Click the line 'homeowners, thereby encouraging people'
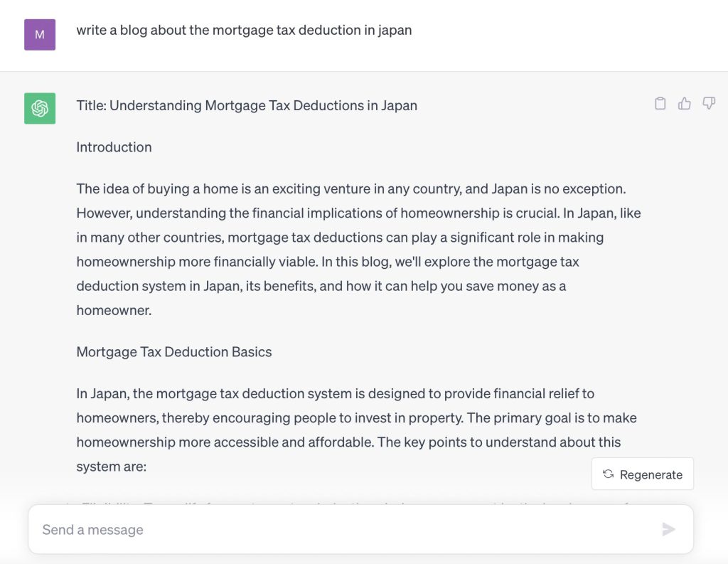 (356, 417)
